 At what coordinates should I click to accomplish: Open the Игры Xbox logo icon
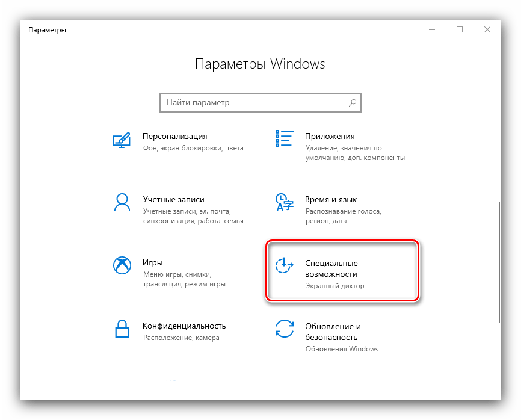click(122, 265)
